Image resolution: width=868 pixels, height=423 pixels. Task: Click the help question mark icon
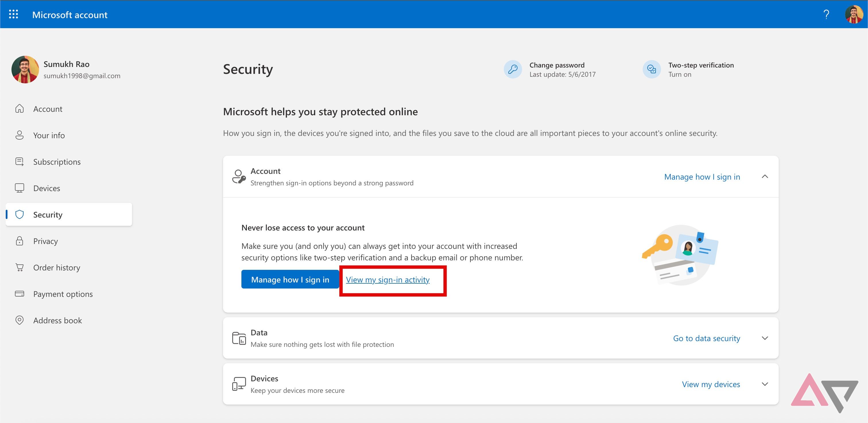click(826, 14)
